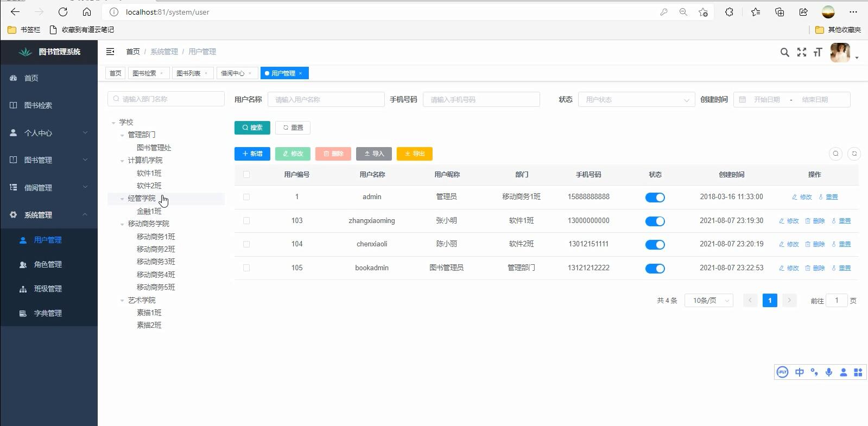Check the bookadmin row checkbox
The image size is (868, 426).
pyautogui.click(x=246, y=268)
